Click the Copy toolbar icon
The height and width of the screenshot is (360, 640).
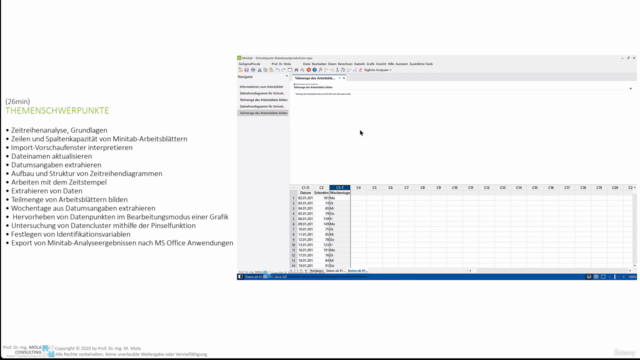265,70
